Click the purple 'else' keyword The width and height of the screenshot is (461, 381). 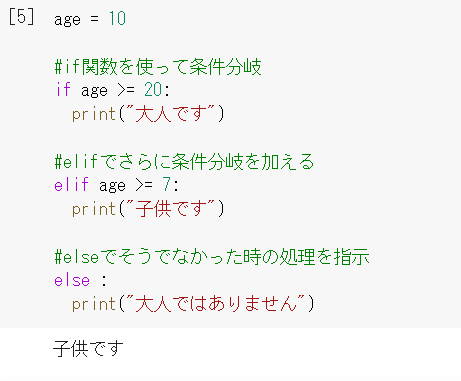point(72,280)
